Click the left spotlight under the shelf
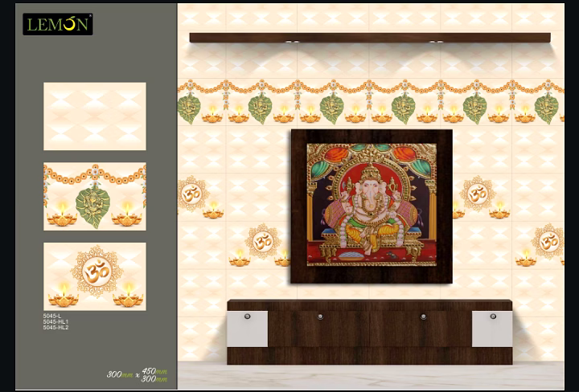This screenshot has width=579, height=392. click(292, 43)
